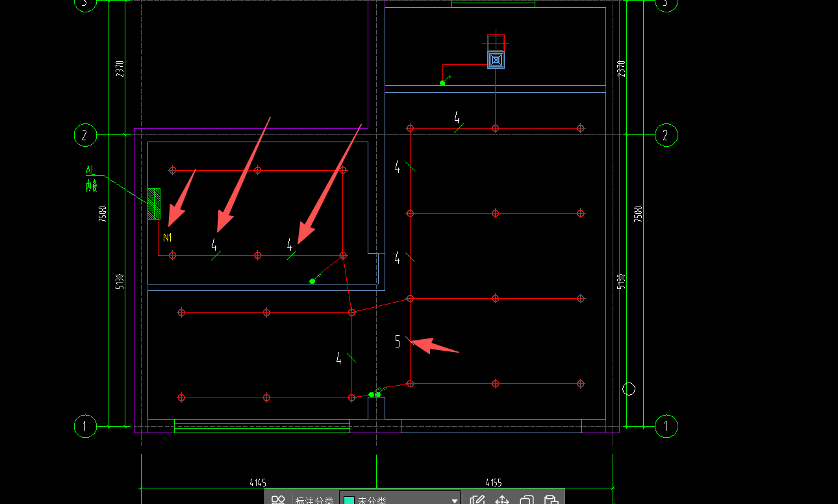
Task: Click the right axis bubble numbered 1
Action: point(666,427)
